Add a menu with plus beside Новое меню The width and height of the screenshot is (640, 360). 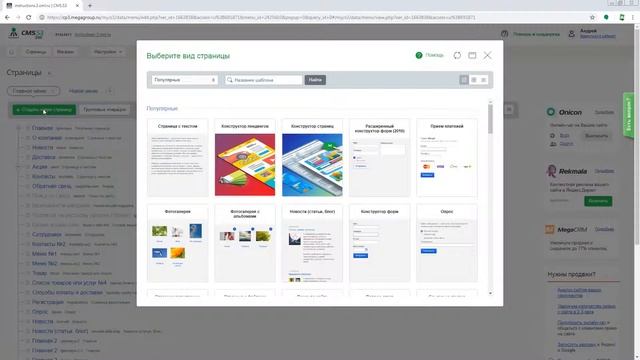(x=109, y=91)
